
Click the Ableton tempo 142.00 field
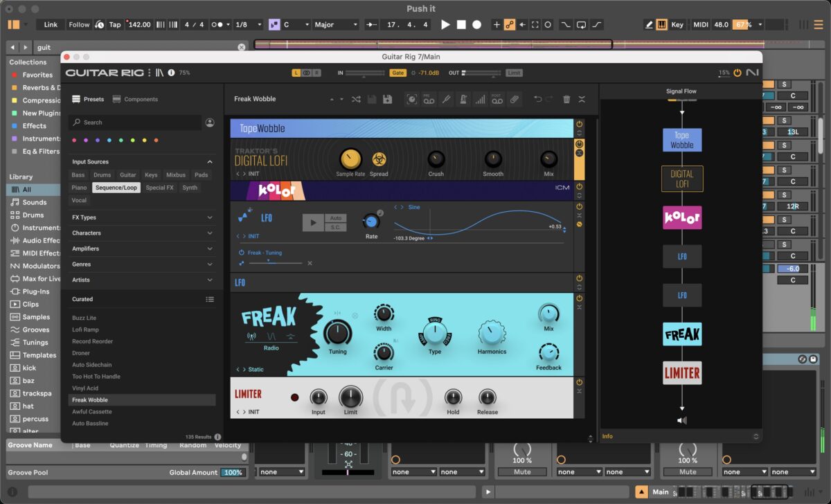(x=139, y=24)
